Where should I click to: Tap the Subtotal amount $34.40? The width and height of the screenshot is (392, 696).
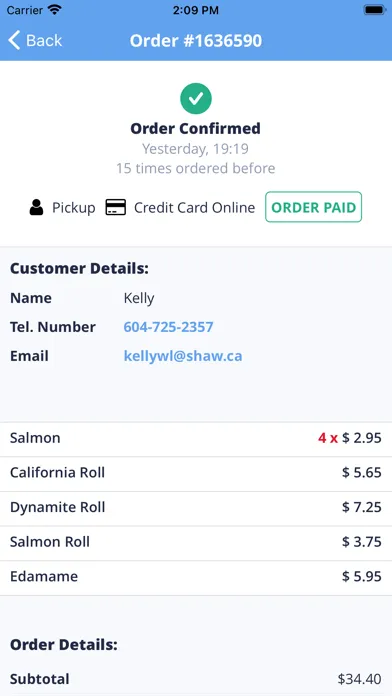pyautogui.click(x=359, y=679)
